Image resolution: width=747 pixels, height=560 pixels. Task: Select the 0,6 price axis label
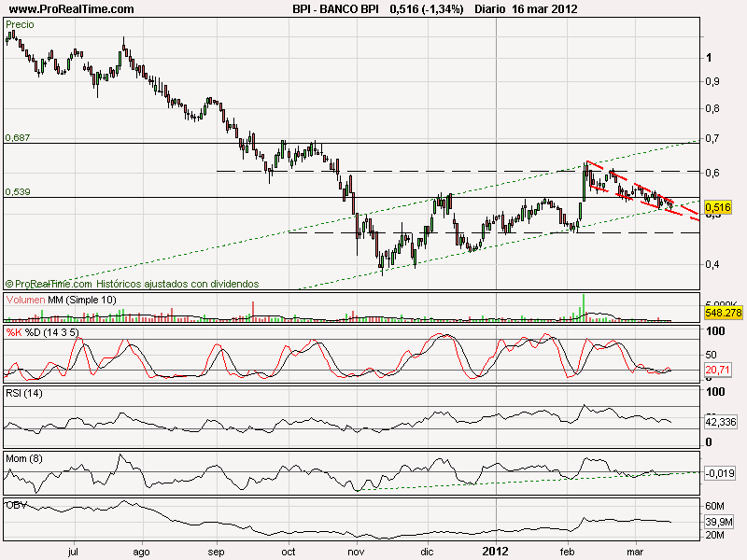point(712,173)
